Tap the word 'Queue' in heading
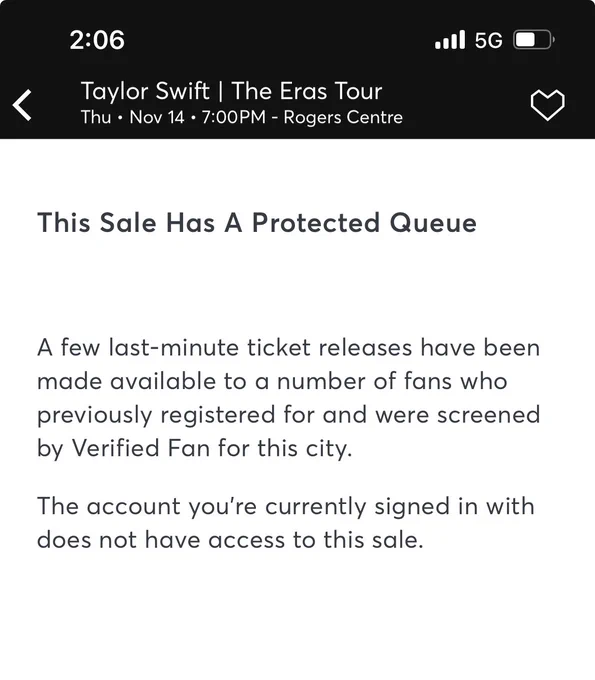595x680 pixels. pyautogui.click(x=433, y=223)
